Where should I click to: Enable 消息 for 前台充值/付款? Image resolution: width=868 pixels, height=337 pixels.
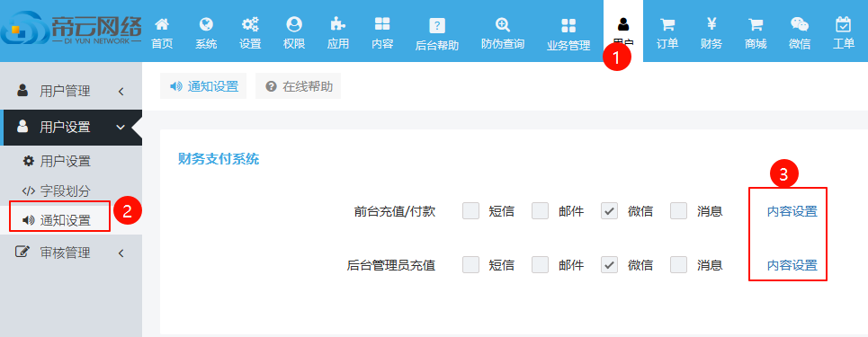pyautogui.click(x=679, y=211)
